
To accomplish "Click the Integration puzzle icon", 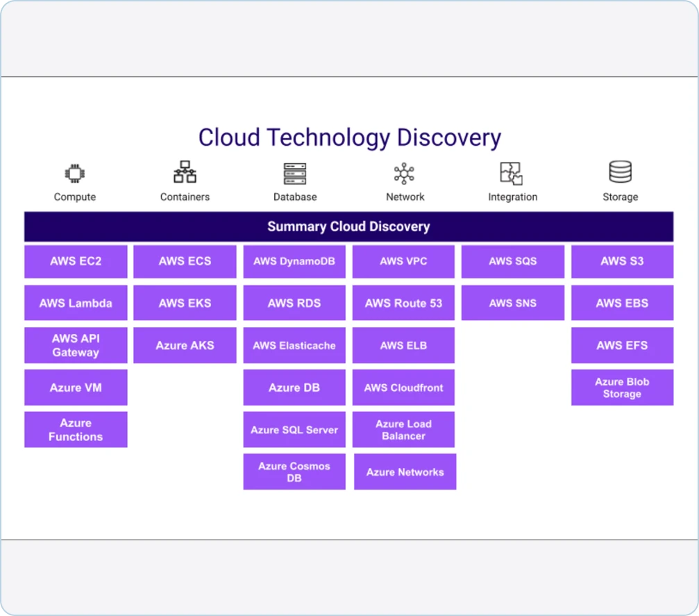I will pyautogui.click(x=512, y=174).
